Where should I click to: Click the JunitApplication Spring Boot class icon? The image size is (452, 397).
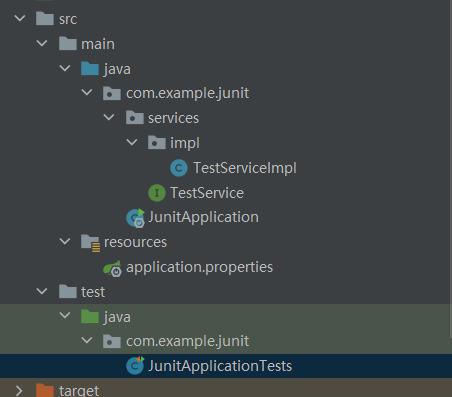point(136,218)
